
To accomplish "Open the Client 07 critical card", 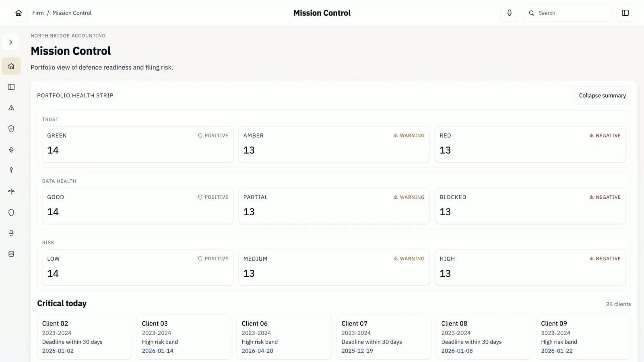I will pyautogui.click(x=383, y=337).
